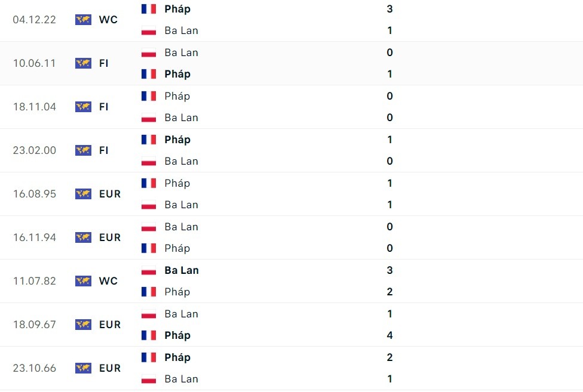
Task: Click the world map icon beside EUR on 16.08.95
Action: pyautogui.click(x=83, y=194)
